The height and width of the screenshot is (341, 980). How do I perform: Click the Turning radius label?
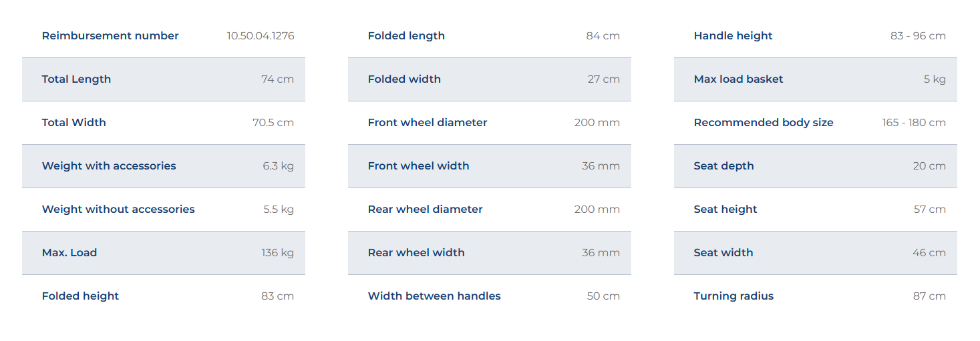(x=733, y=296)
